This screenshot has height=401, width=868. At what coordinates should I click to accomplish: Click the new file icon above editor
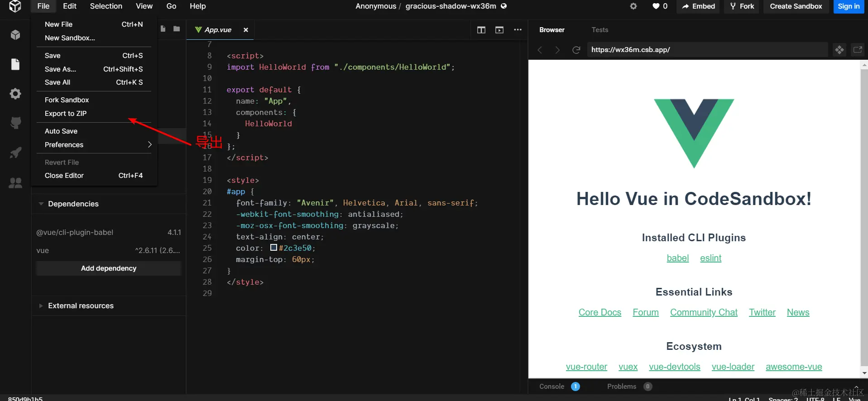tap(163, 29)
